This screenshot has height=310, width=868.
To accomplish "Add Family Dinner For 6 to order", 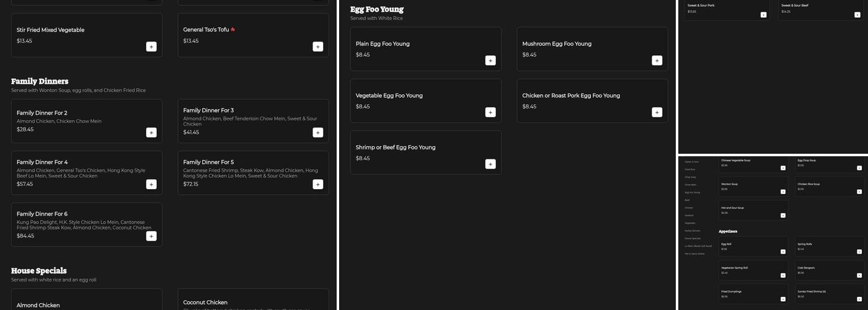I will tap(151, 236).
